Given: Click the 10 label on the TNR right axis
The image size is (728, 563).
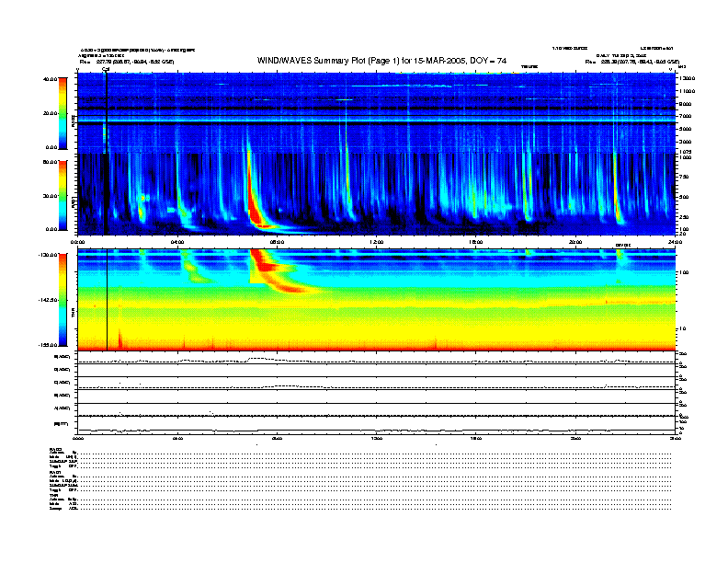Looking at the screenshot, I should (683, 328).
